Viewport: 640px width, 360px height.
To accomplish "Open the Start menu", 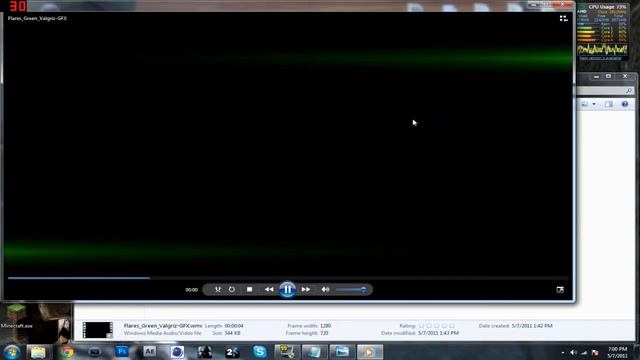I will tap(11, 352).
